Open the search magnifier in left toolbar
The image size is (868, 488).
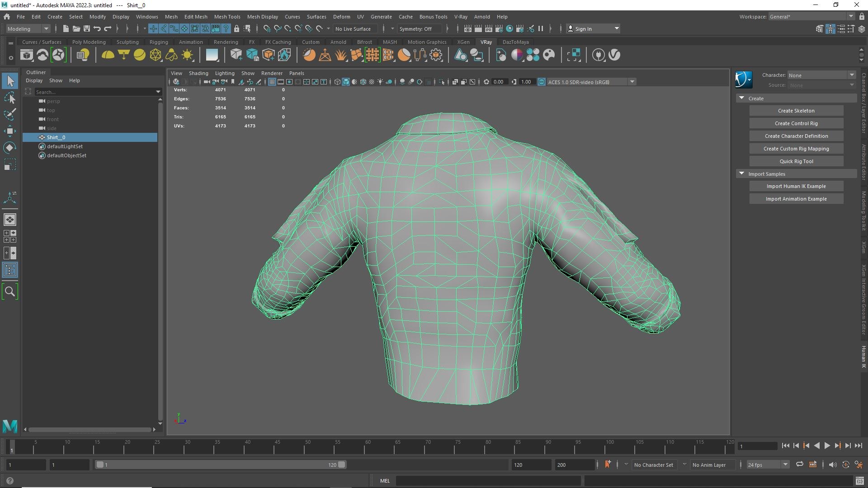pos(10,291)
